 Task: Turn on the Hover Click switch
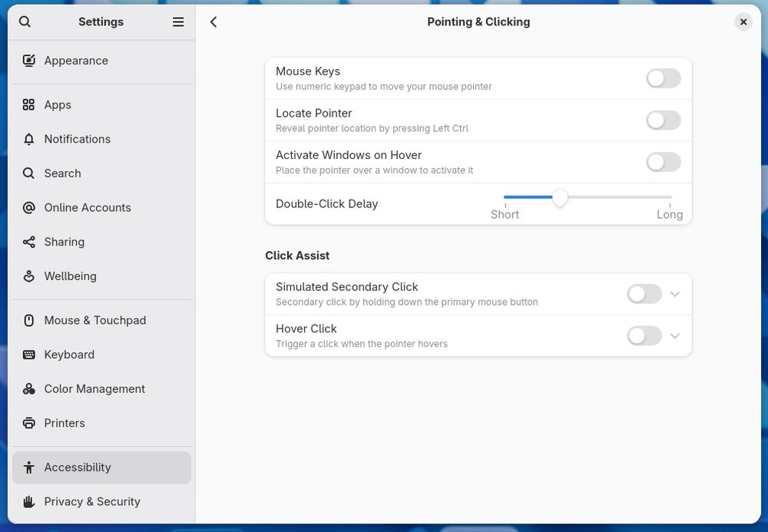pos(644,335)
